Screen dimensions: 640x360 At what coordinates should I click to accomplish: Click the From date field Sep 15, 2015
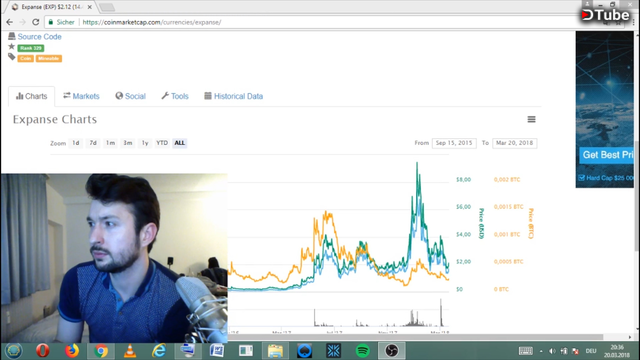point(454,143)
